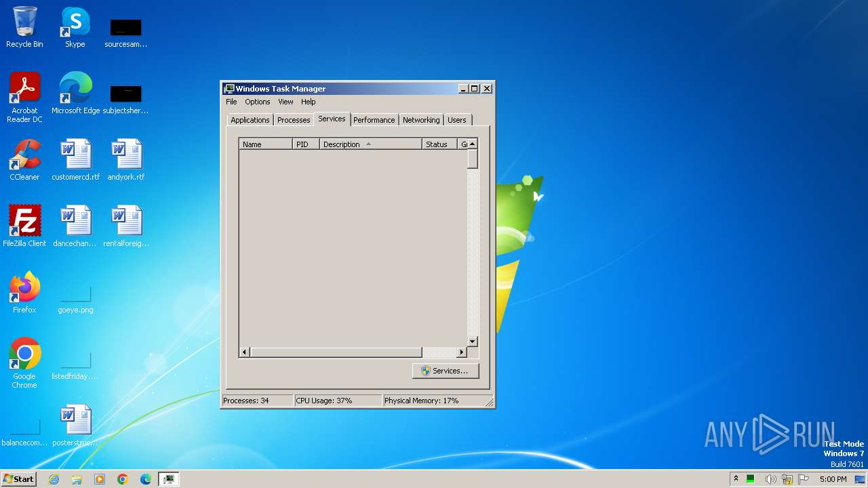Maximize the Windows Task Manager window
868x488 pixels.
click(x=475, y=89)
